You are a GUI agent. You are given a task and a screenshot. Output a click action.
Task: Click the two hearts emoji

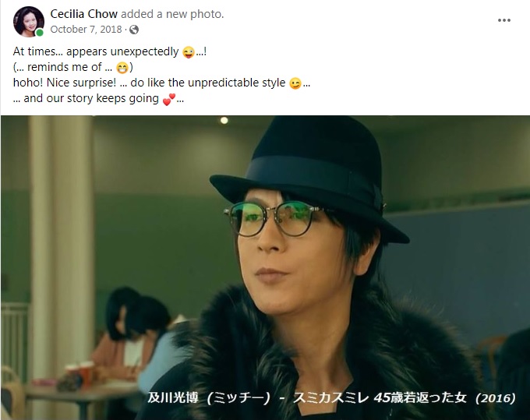click(168, 99)
